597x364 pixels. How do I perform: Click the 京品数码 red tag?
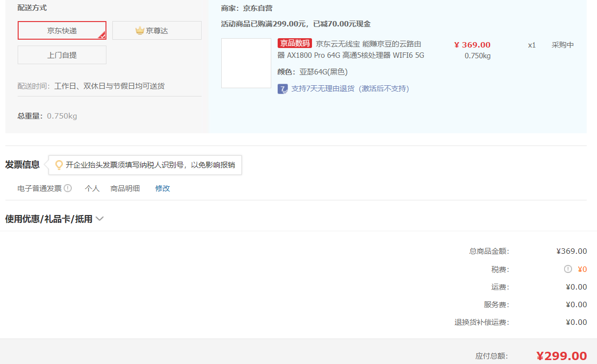pos(295,44)
